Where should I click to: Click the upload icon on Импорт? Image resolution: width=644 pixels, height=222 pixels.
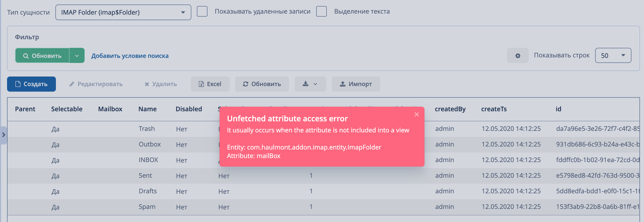[343, 84]
